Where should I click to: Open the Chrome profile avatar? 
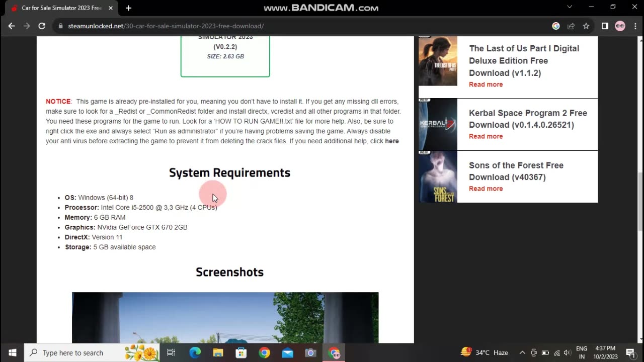pos(620,26)
